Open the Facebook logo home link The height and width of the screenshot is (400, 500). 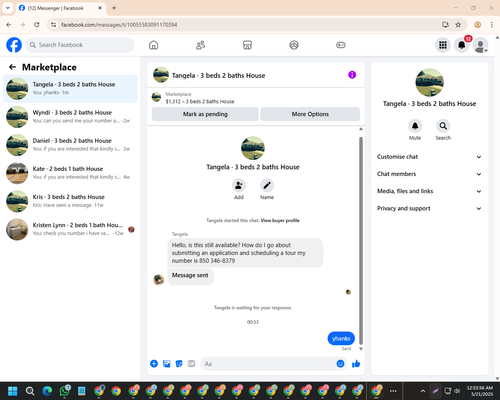[14, 45]
